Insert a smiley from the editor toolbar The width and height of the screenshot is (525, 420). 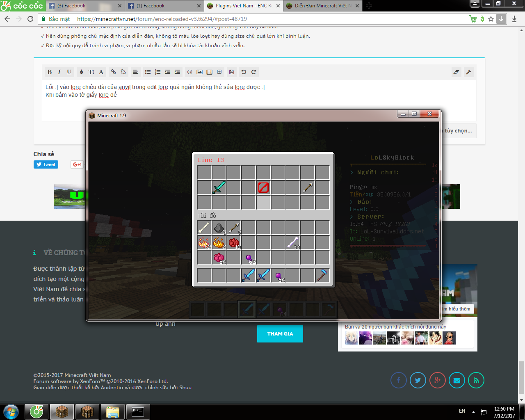click(189, 72)
